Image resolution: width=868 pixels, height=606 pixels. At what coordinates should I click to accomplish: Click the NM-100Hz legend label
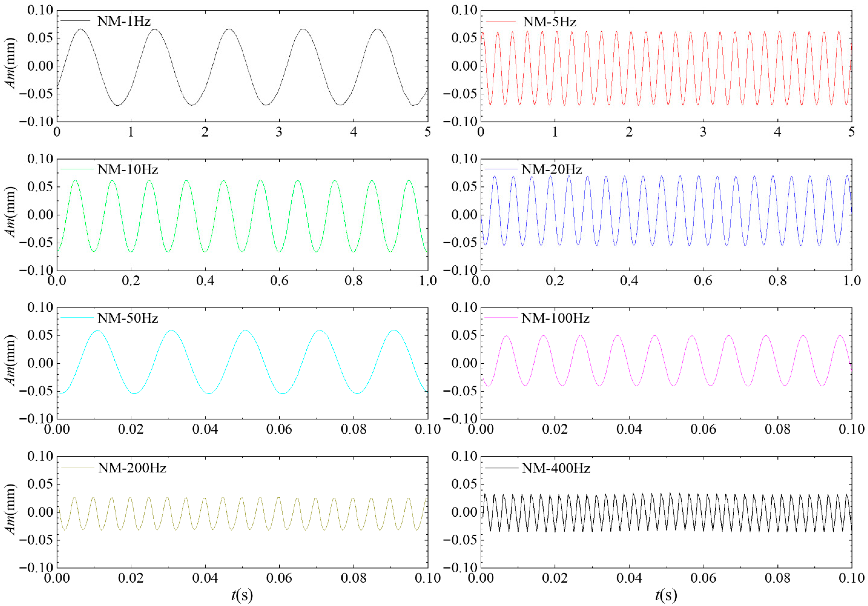(555, 318)
